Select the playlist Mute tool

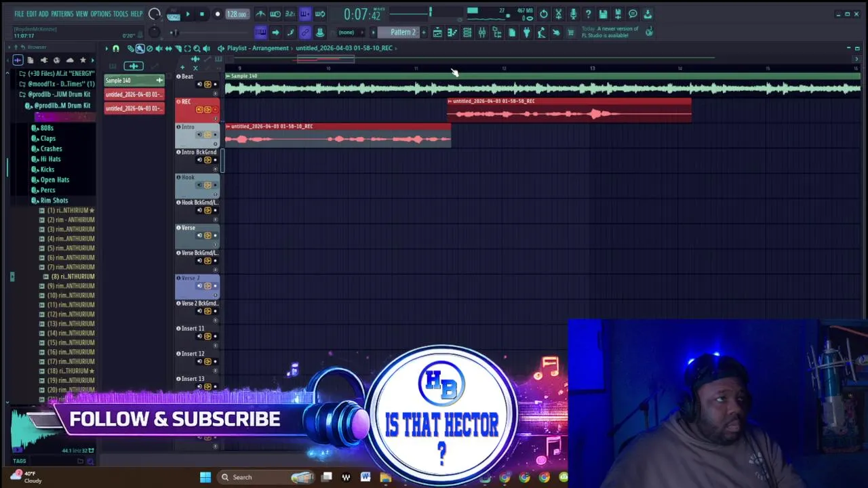[159, 48]
